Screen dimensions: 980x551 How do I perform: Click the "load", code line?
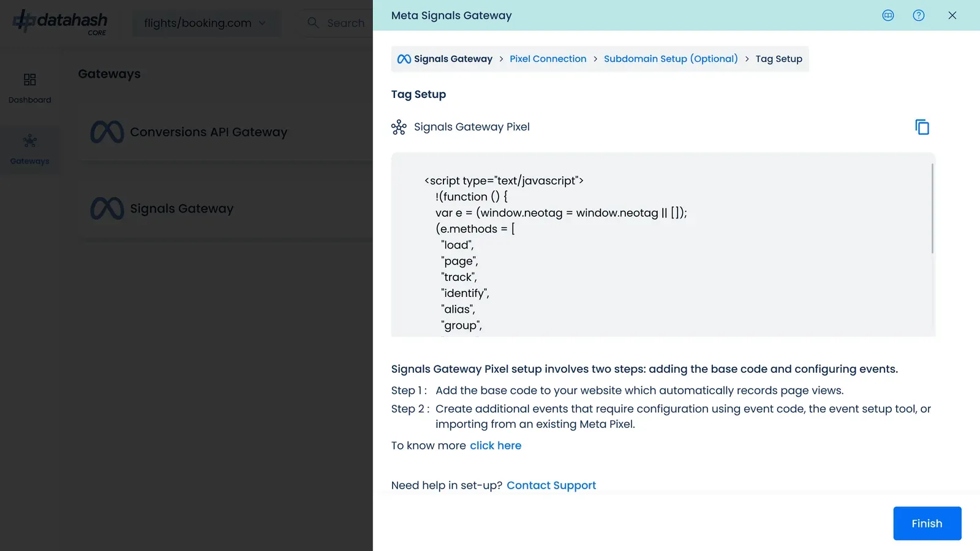(x=458, y=245)
